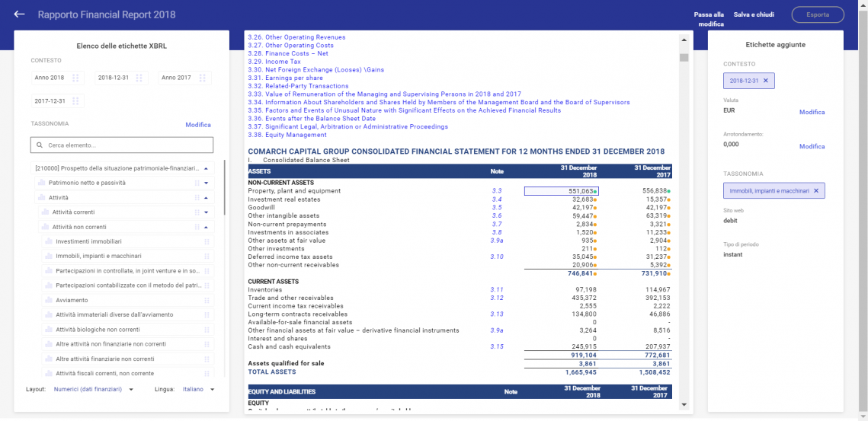Remove the Immobili, impianti e macchinari tag

pos(816,191)
